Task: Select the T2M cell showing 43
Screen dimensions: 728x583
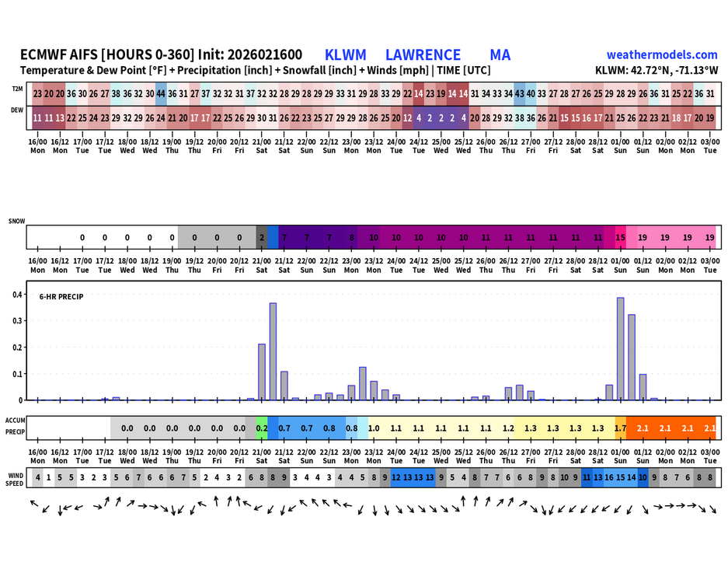Action: click(x=519, y=93)
